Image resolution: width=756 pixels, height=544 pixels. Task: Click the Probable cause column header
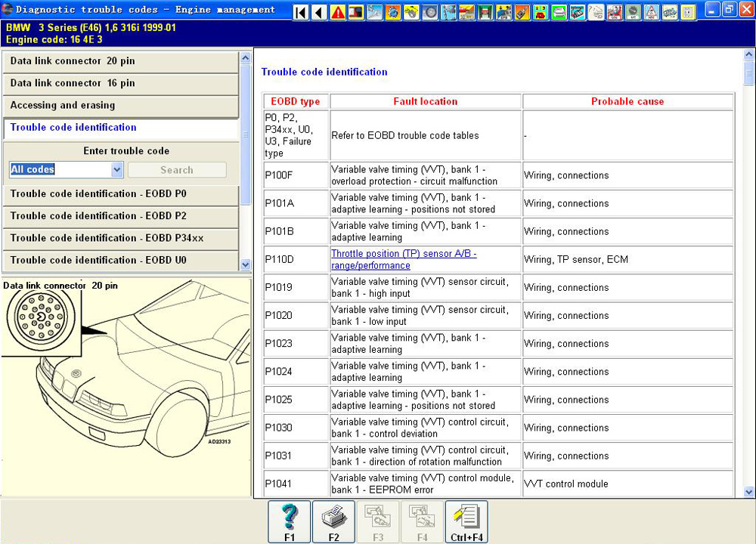(x=627, y=101)
